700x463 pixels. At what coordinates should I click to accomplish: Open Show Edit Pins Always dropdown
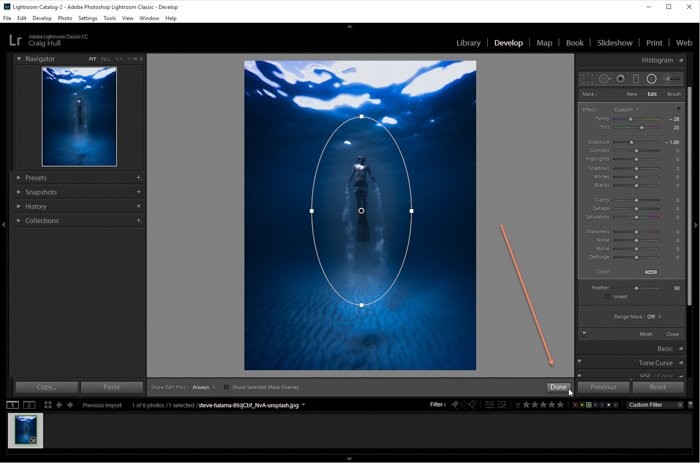(x=204, y=387)
